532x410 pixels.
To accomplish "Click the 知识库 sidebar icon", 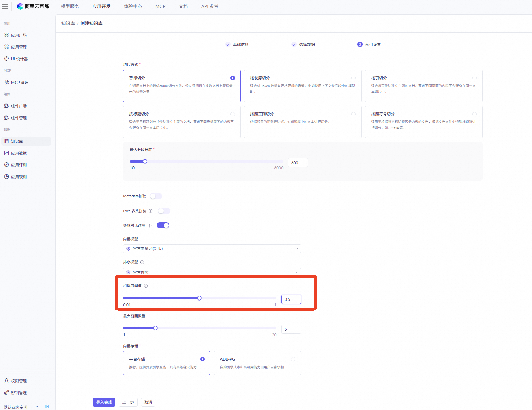I will 6,141.
